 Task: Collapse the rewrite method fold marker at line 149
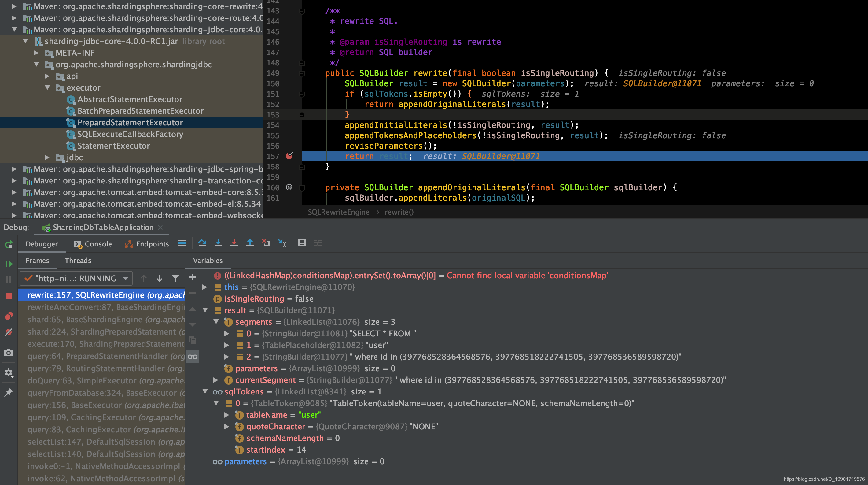point(302,73)
